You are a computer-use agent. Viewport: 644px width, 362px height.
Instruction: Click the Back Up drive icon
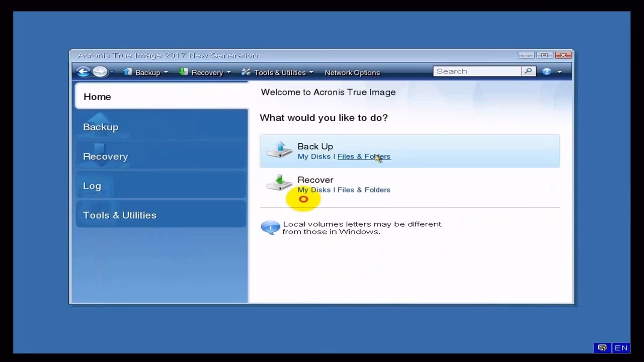pyautogui.click(x=279, y=150)
